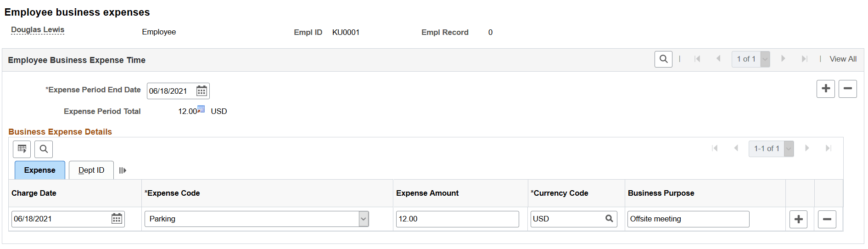Click the find icon in Business Expense Details

(44, 149)
